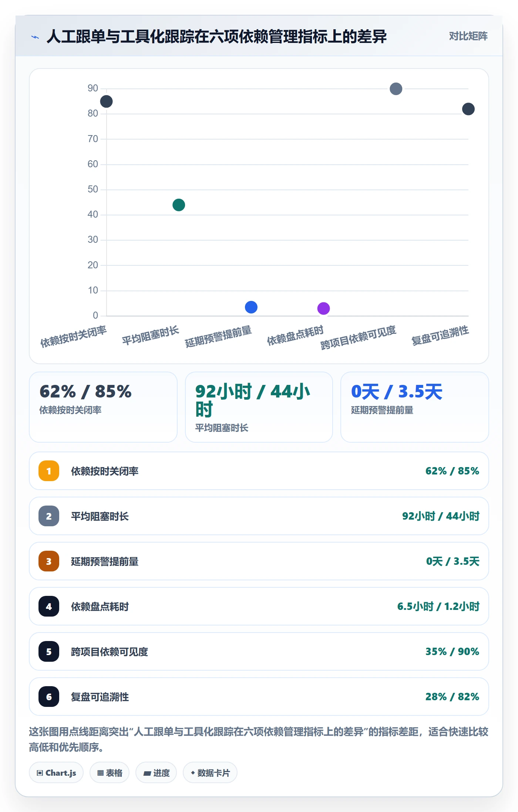Click the chart point for 依赖按时关闭率

point(106,101)
